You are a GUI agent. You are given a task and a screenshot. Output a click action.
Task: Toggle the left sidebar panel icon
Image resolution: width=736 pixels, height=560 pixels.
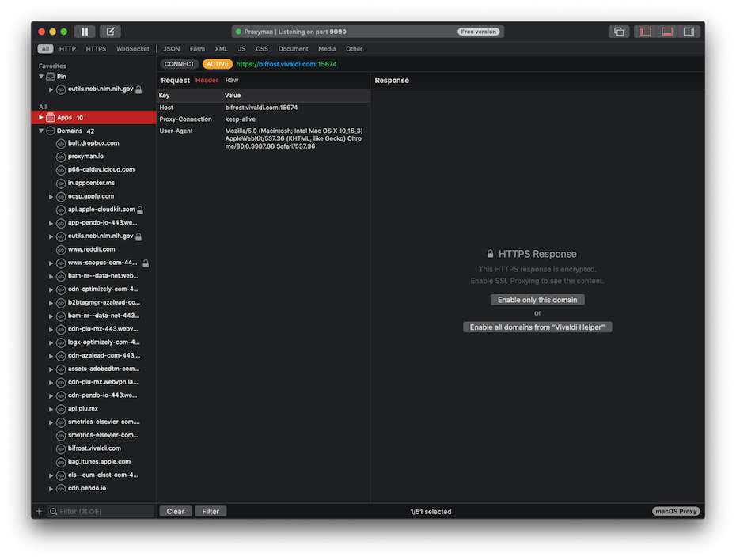[x=646, y=32]
